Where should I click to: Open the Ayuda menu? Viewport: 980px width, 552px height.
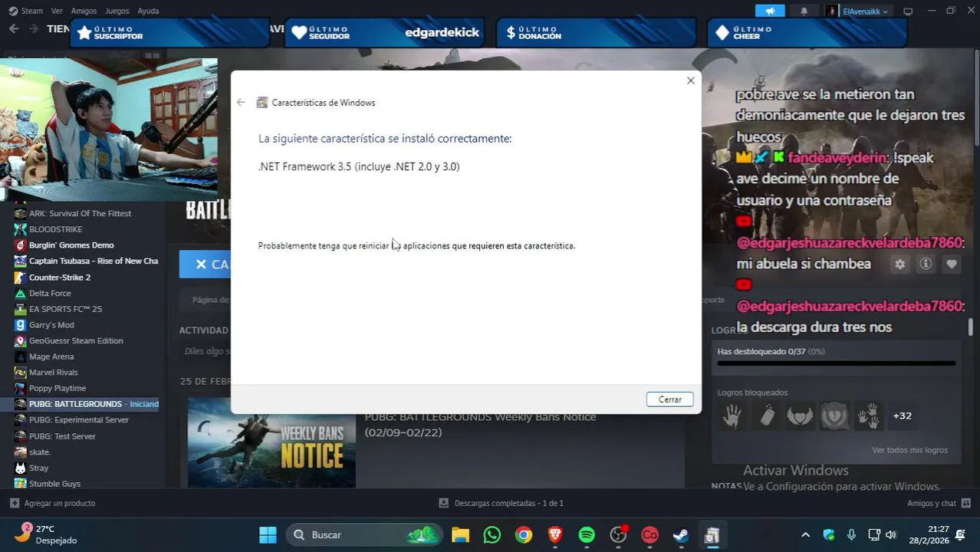pos(148,11)
